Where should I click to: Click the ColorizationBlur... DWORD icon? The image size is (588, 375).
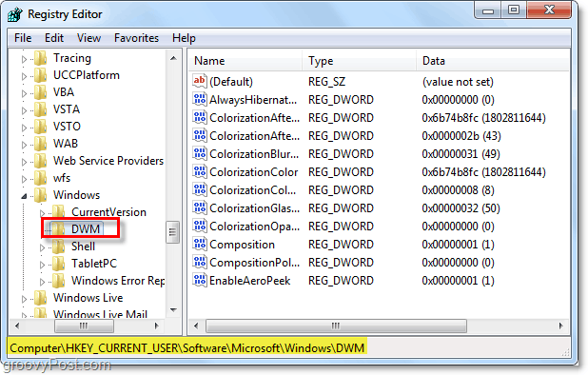coord(200,154)
